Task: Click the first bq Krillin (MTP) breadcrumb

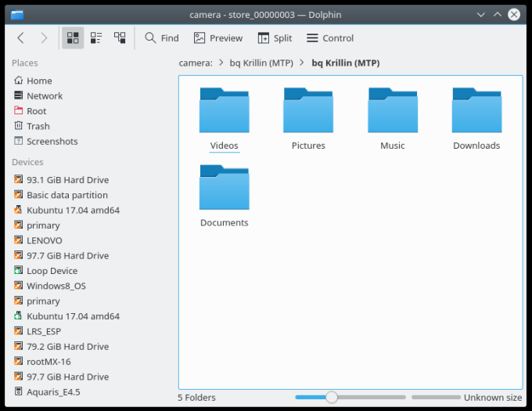Action: (261, 63)
